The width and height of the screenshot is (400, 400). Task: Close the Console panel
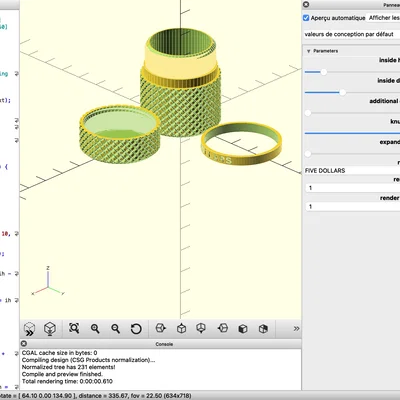[x=24, y=344]
